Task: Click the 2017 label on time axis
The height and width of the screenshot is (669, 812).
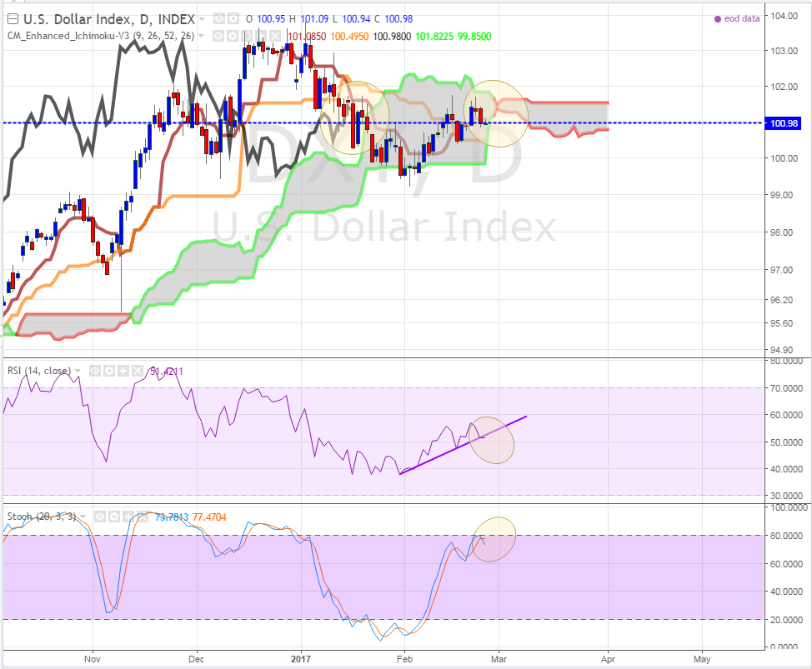Action: [x=301, y=659]
